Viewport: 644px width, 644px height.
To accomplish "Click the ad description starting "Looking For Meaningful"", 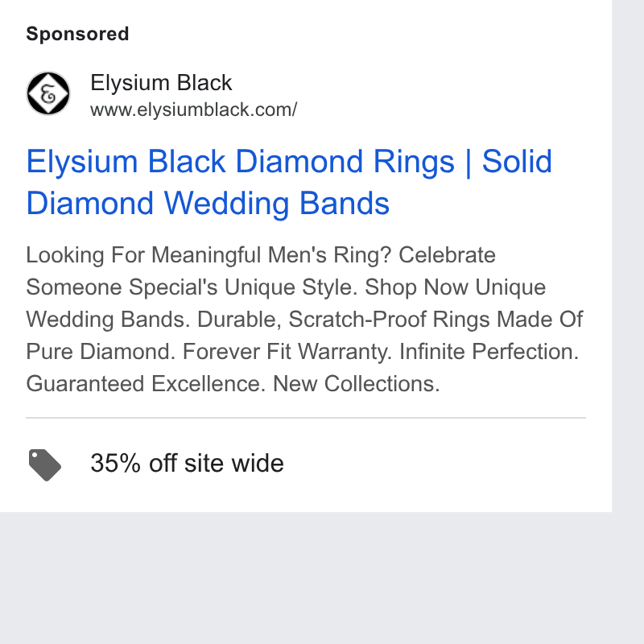I will coord(304,319).
